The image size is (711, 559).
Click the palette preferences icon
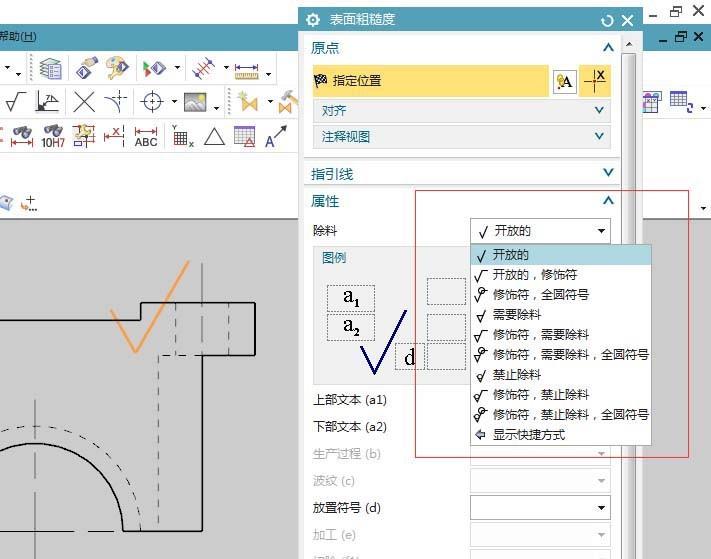117,68
